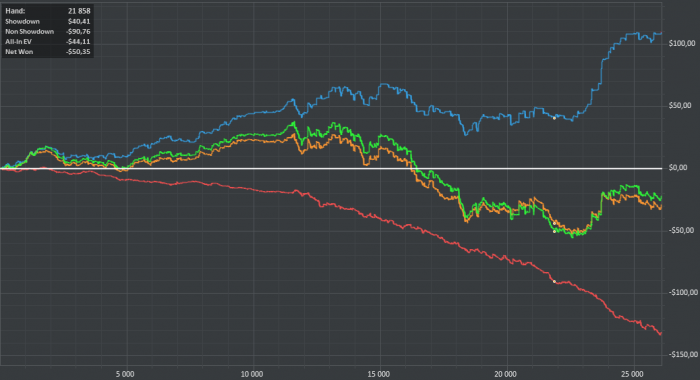Select the Net Won label
The image size is (700, 380).
[x=19, y=52]
